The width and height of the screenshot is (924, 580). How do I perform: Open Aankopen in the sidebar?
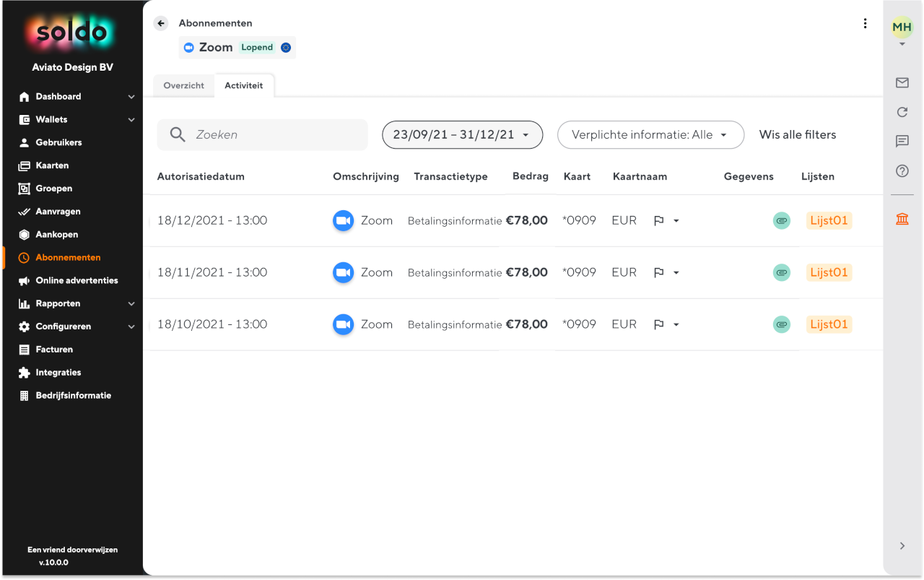(x=56, y=235)
